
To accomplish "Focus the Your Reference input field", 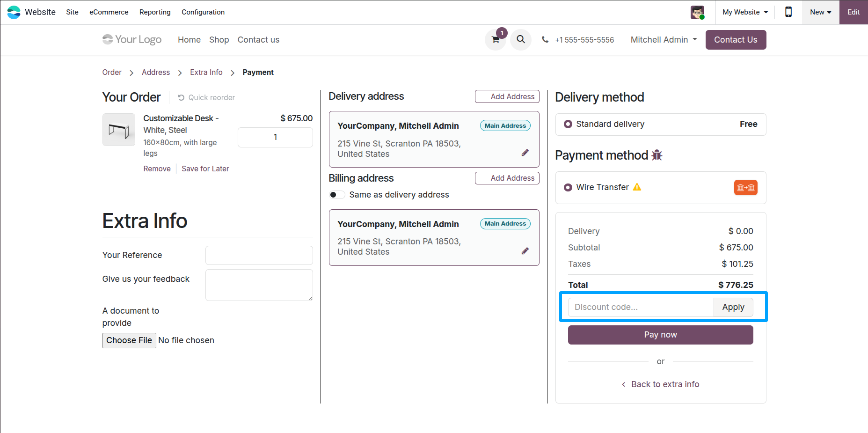I will coord(259,255).
